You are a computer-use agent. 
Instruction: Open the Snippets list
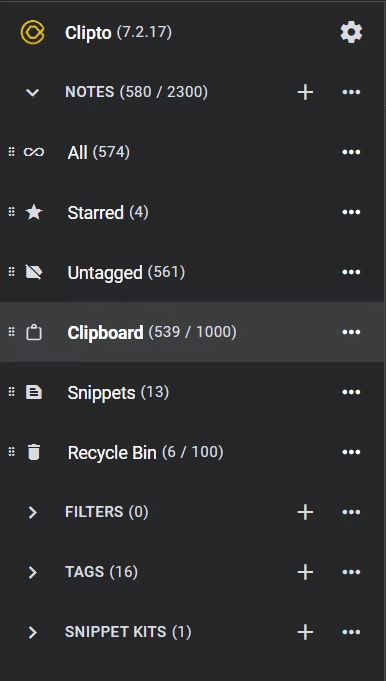click(192, 392)
